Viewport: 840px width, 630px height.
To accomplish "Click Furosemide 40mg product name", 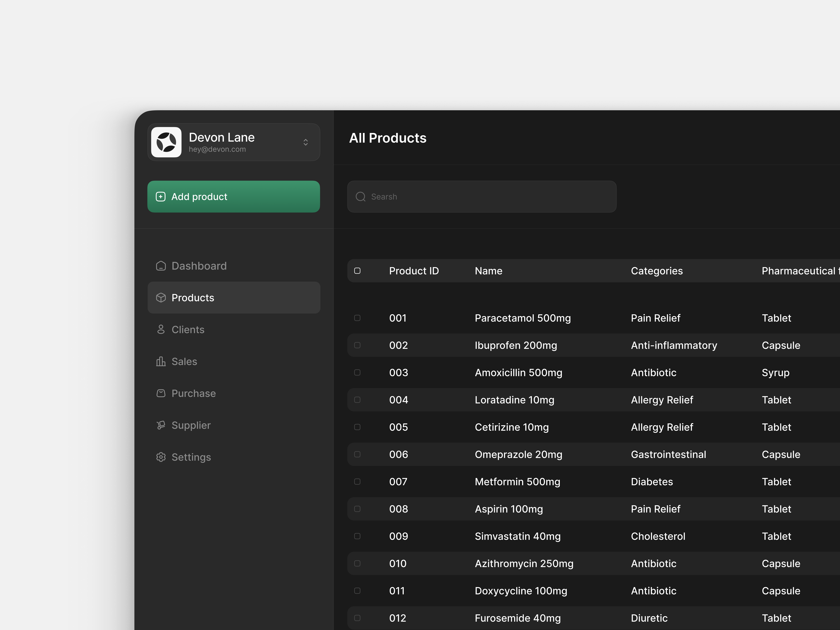I will coord(518,619).
